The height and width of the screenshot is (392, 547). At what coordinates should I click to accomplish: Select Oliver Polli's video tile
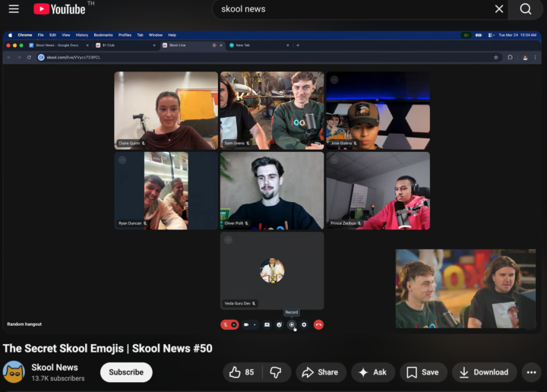tap(272, 191)
